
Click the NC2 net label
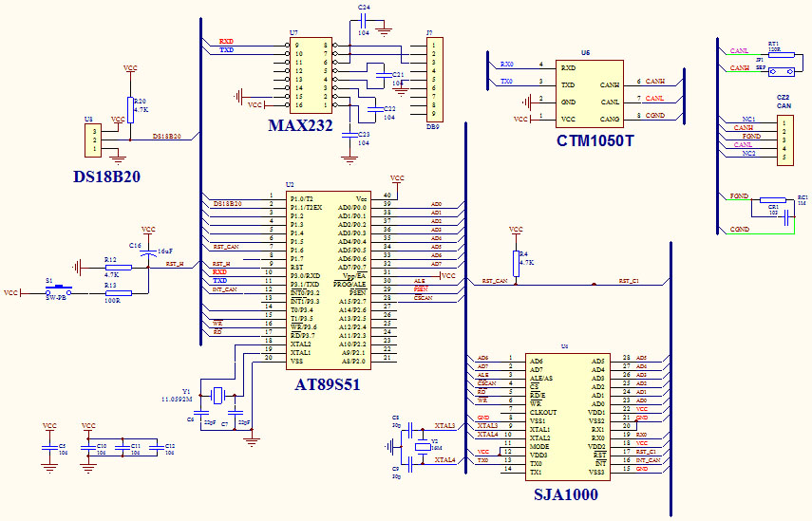click(748, 153)
